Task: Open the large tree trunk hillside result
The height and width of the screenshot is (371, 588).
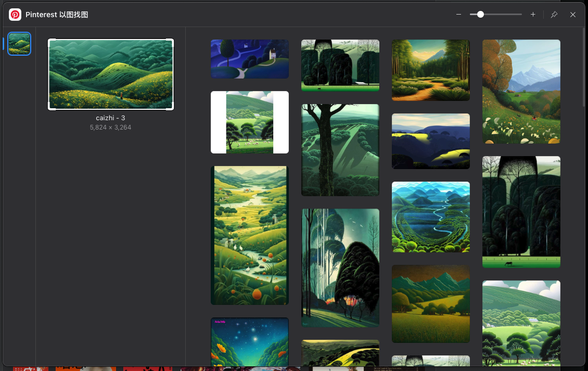Action: coord(340,150)
